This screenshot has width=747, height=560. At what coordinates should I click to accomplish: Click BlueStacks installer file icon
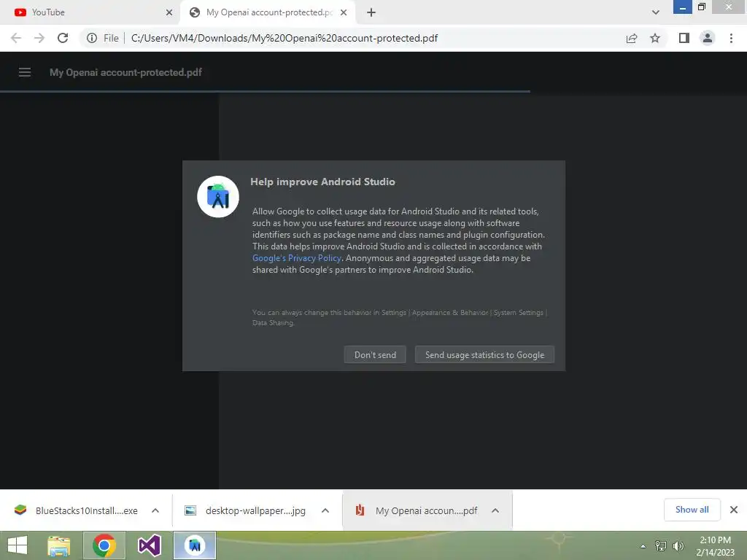tap(20, 510)
